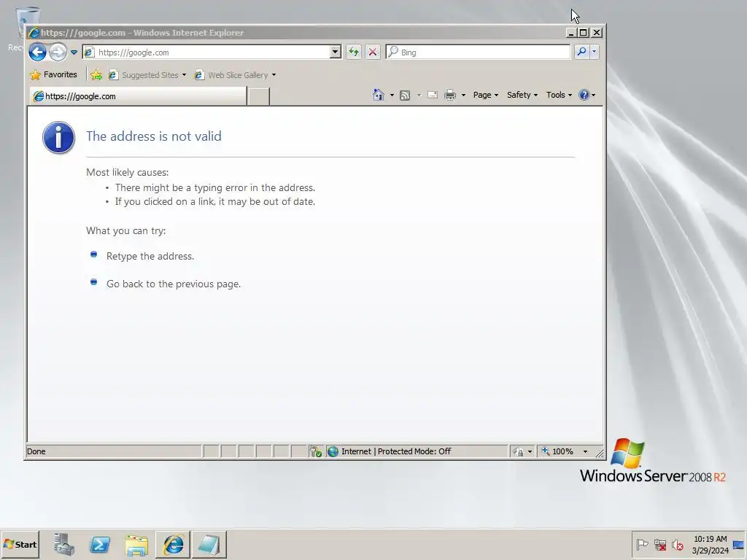Click the Print icon

(449, 96)
